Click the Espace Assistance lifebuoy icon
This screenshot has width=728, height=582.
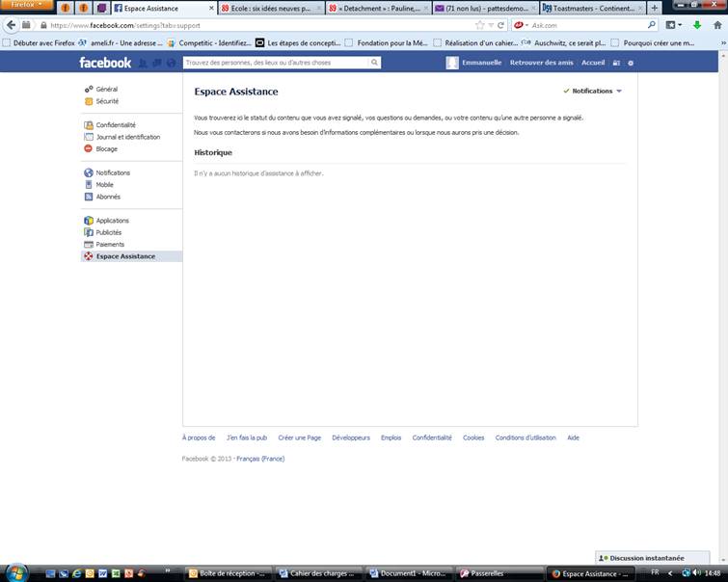tap(88, 256)
